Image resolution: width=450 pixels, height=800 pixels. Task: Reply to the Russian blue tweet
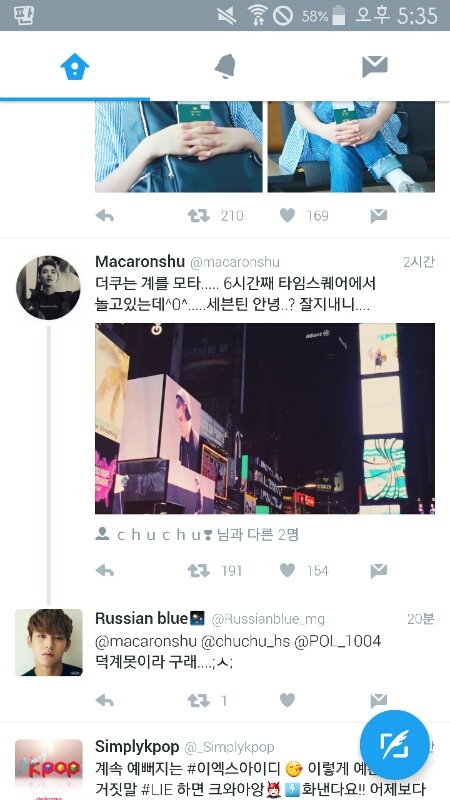[x=105, y=700]
